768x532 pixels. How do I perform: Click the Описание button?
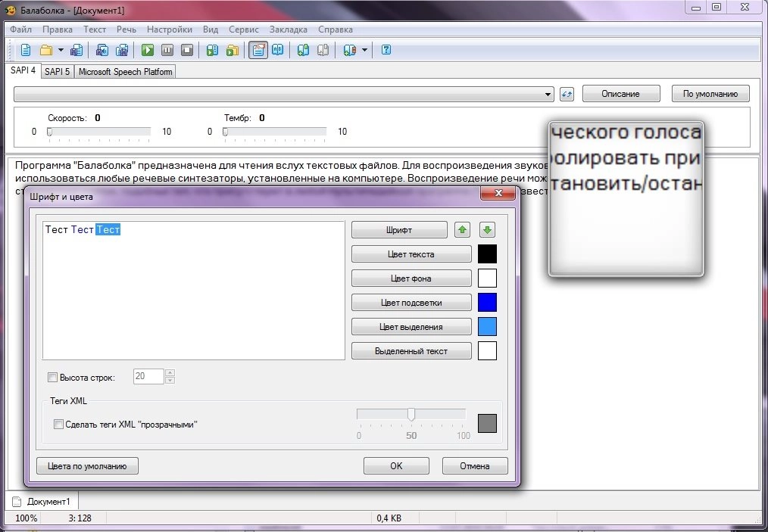coord(620,94)
